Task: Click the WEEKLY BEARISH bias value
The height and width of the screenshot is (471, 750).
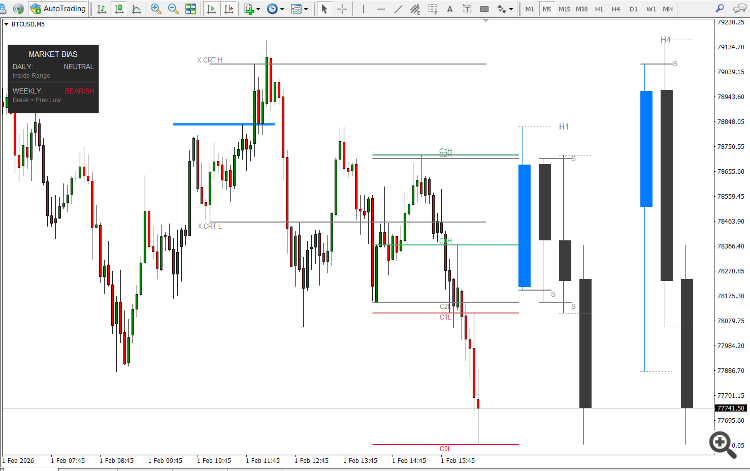Action: [x=79, y=91]
